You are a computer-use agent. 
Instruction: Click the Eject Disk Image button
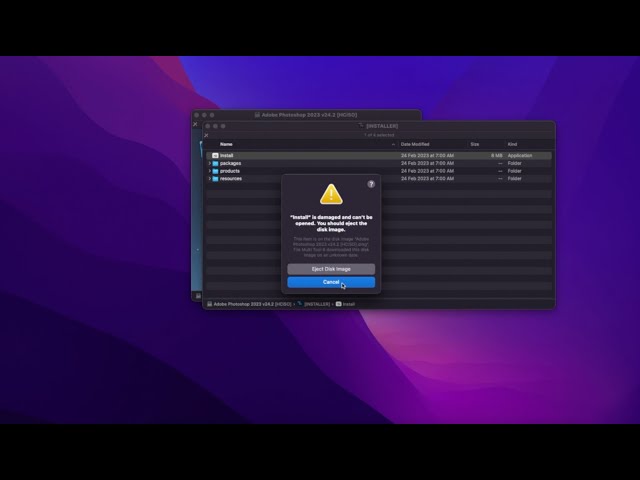(331, 269)
